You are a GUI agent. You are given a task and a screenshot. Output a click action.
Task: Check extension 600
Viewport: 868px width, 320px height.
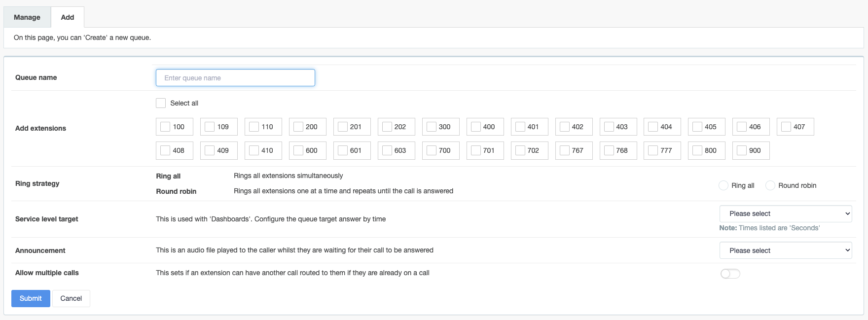point(298,150)
